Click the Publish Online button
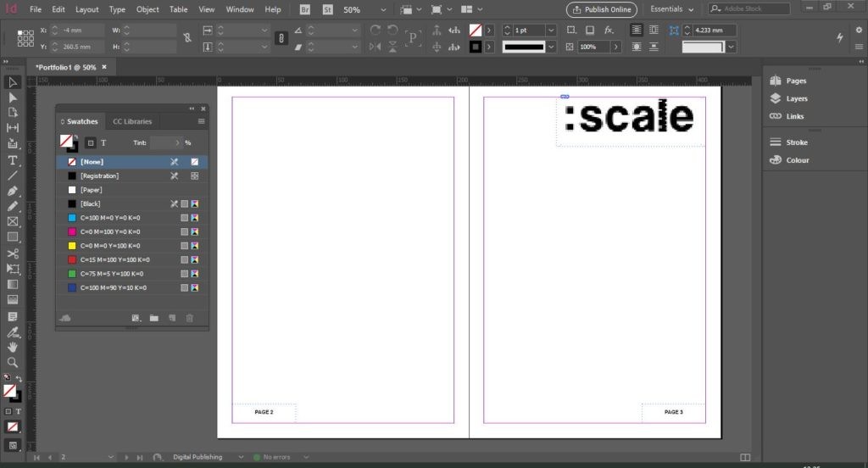The image size is (868, 468). [x=602, y=9]
